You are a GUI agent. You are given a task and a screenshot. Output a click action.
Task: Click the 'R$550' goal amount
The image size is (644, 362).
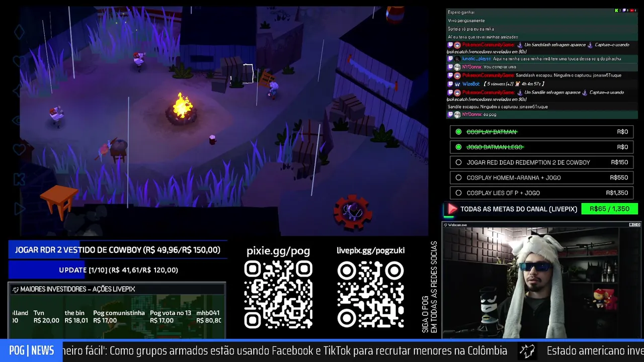tap(619, 177)
